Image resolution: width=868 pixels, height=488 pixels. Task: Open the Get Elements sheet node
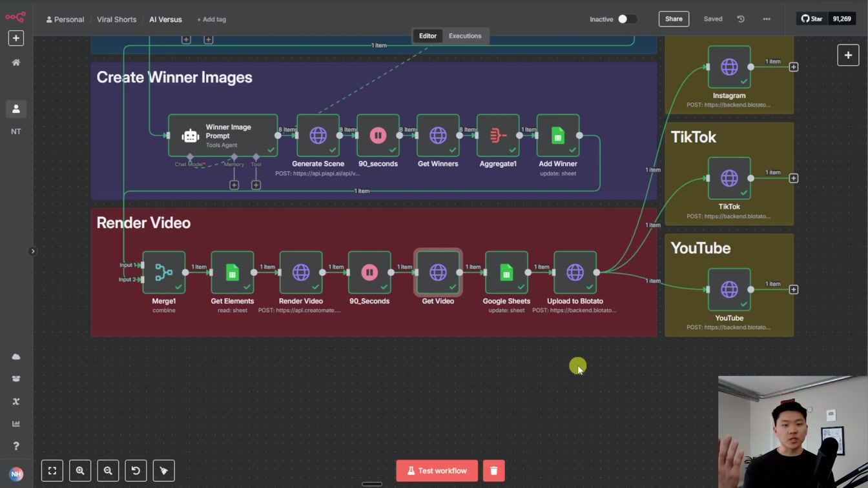[x=232, y=272]
